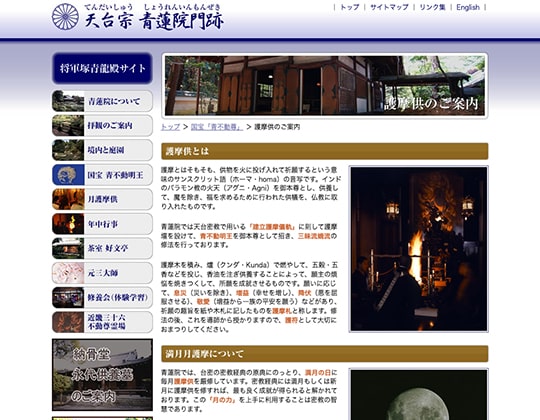Open the 茶室 好文亭 sidebar item
Screen dimensions: 540x420
click(x=102, y=248)
